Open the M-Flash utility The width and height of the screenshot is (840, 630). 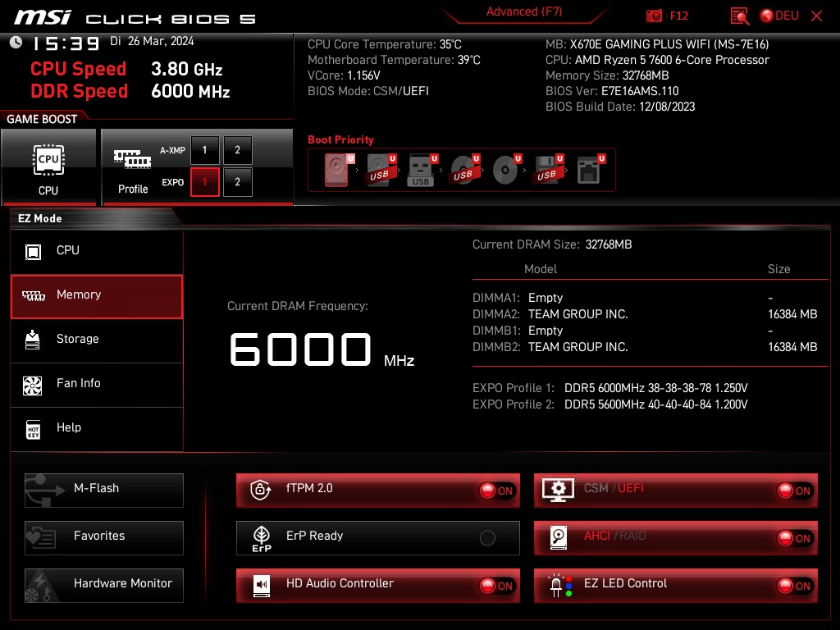click(103, 490)
